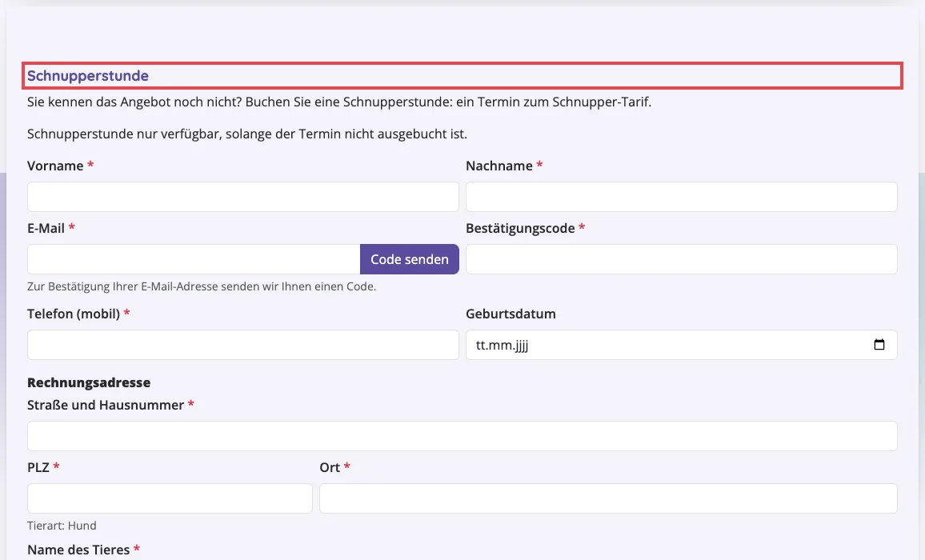Screen dimensions: 925x560
Task: Focus the Telefon (mobil) input field
Action: [x=243, y=345]
